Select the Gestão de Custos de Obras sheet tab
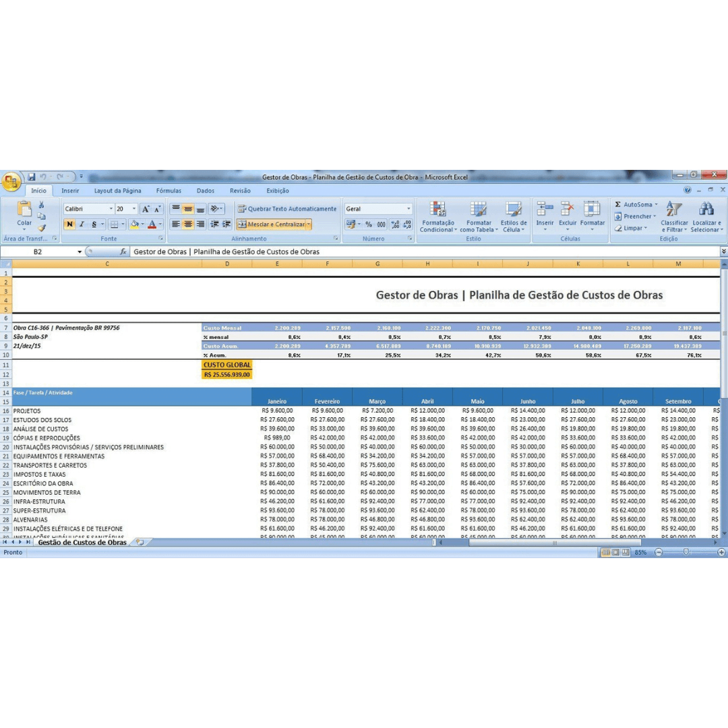Image resolution: width=728 pixels, height=728 pixels. [x=82, y=542]
